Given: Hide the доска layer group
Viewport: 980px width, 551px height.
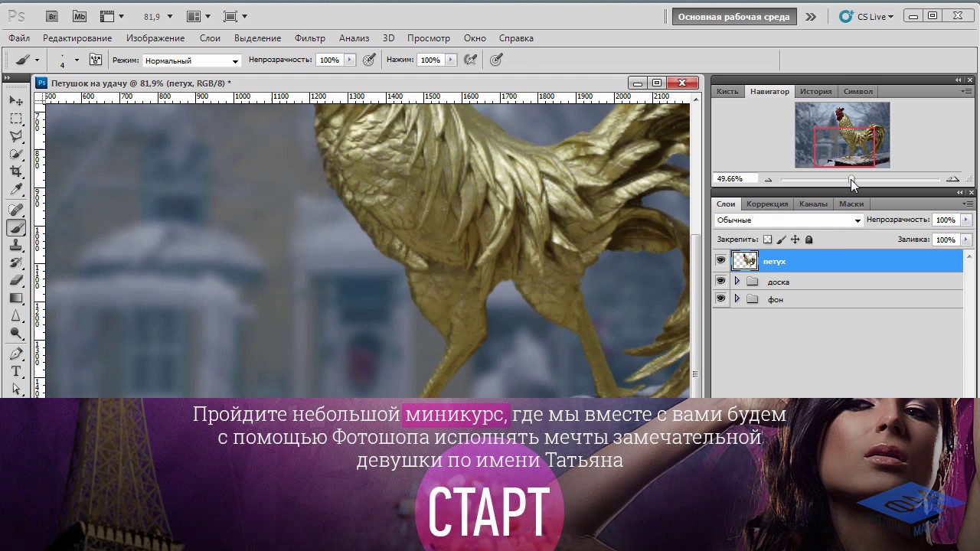Looking at the screenshot, I should pyautogui.click(x=720, y=281).
